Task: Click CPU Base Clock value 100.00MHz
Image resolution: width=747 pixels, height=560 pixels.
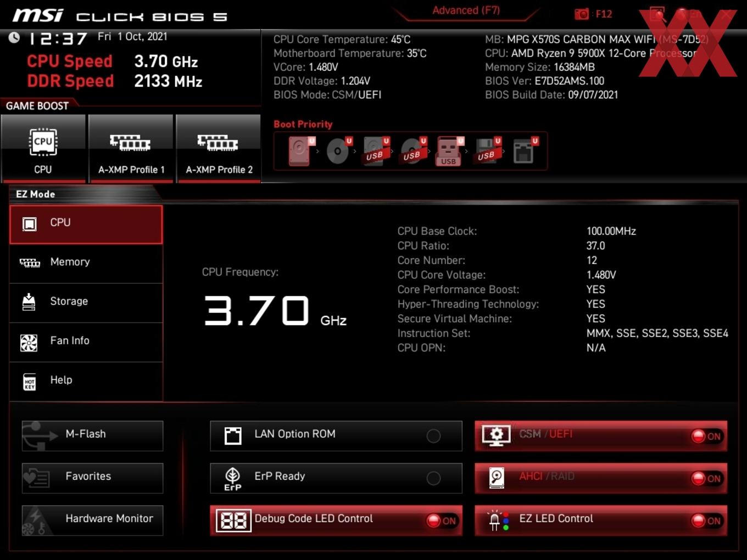Action: tap(611, 231)
